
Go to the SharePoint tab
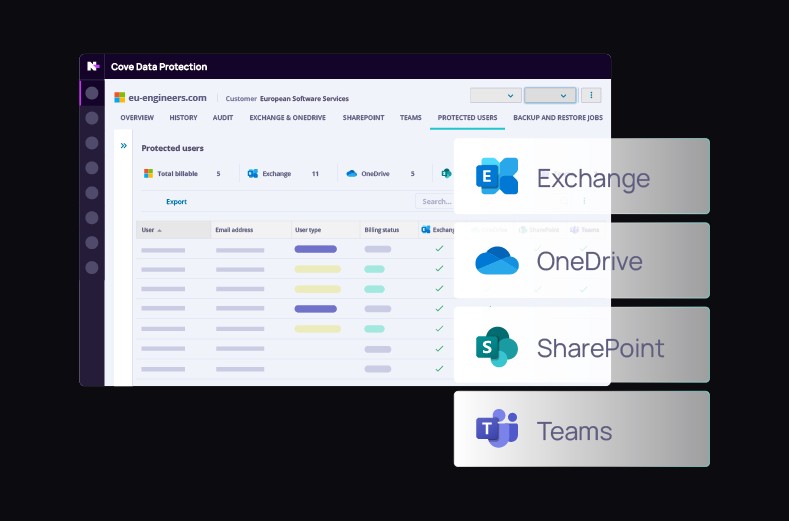coord(363,118)
